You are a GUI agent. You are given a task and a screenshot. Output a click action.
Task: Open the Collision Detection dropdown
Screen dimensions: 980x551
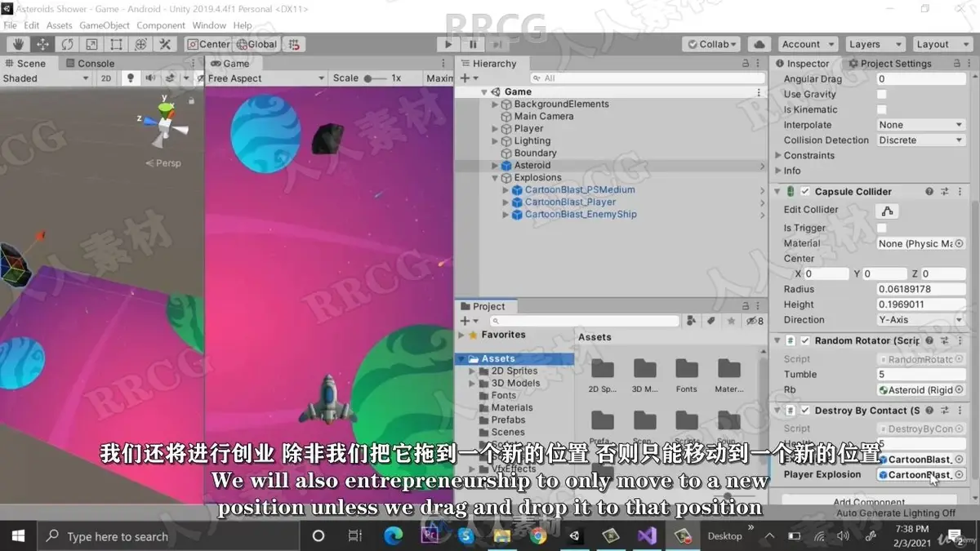click(920, 140)
